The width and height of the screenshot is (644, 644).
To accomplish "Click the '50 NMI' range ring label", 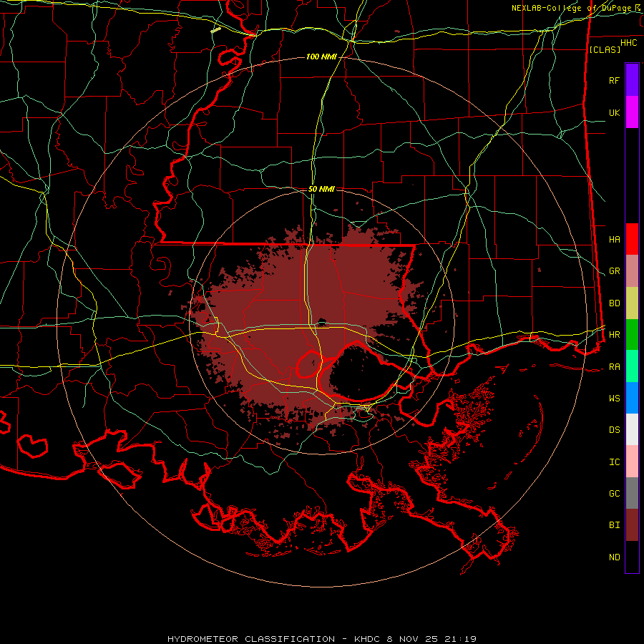I will (x=321, y=189).
